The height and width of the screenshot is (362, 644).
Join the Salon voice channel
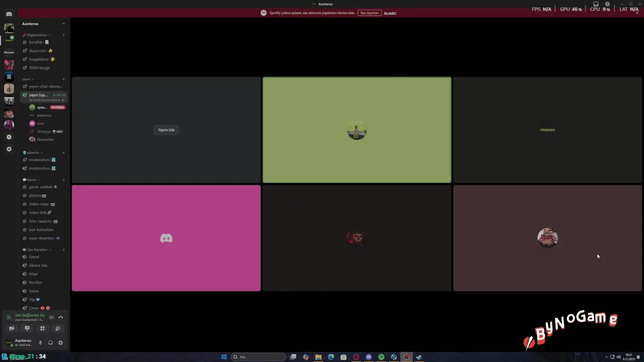pos(44,291)
